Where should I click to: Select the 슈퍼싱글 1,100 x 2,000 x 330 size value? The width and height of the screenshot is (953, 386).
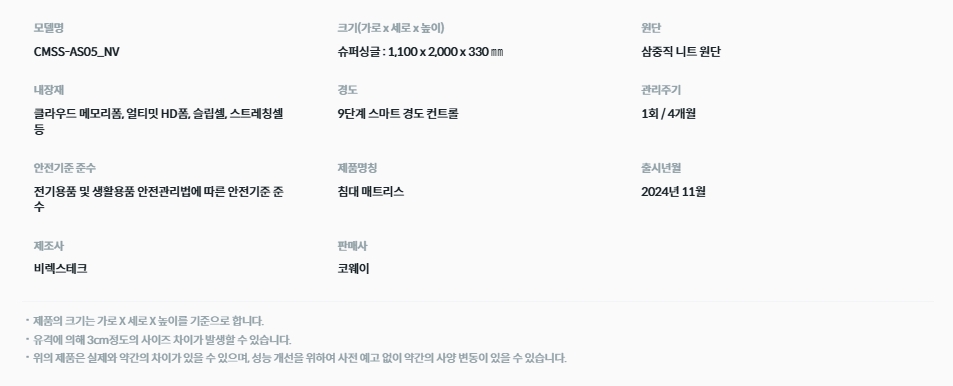(x=421, y=52)
